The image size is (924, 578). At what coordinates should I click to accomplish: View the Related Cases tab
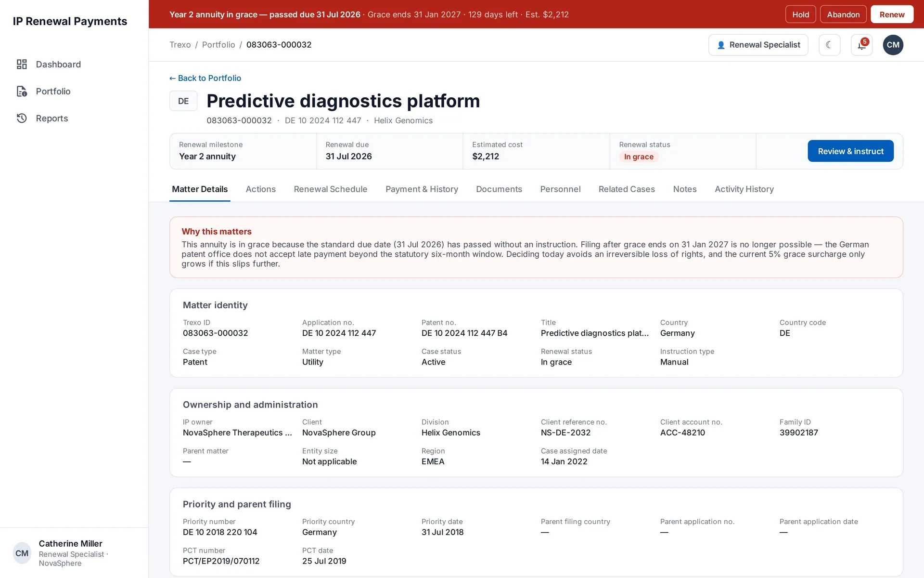click(x=627, y=189)
